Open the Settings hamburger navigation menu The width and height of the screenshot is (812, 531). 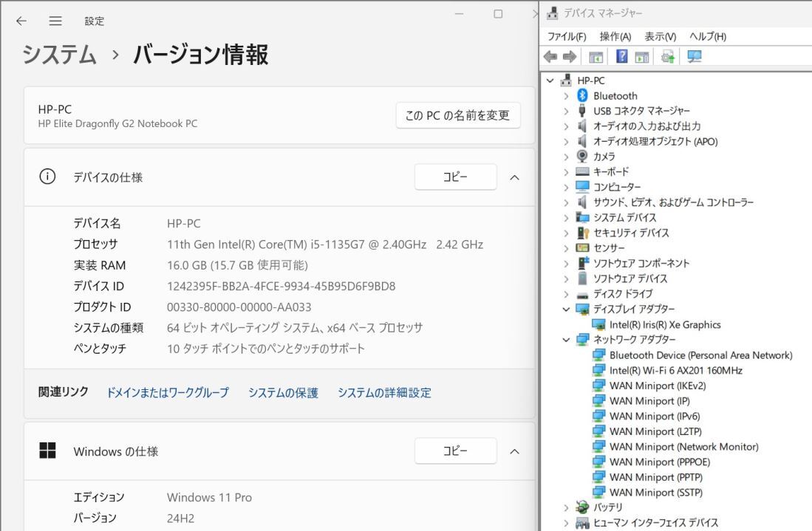(x=54, y=21)
